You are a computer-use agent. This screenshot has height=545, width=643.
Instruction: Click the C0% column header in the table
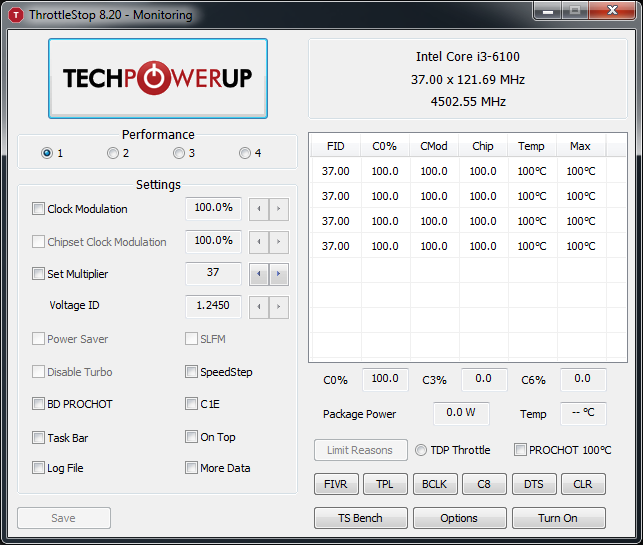click(x=385, y=146)
